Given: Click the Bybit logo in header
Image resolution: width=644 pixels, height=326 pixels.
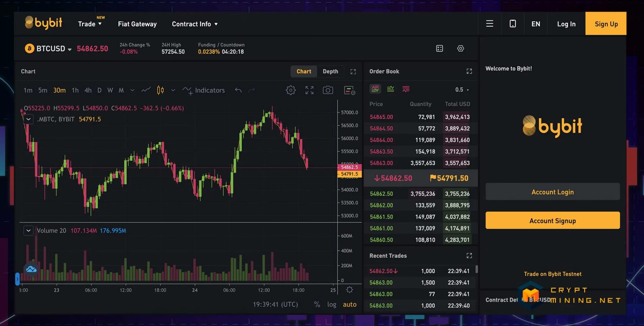Looking at the screenshot, I should [43, 23].
